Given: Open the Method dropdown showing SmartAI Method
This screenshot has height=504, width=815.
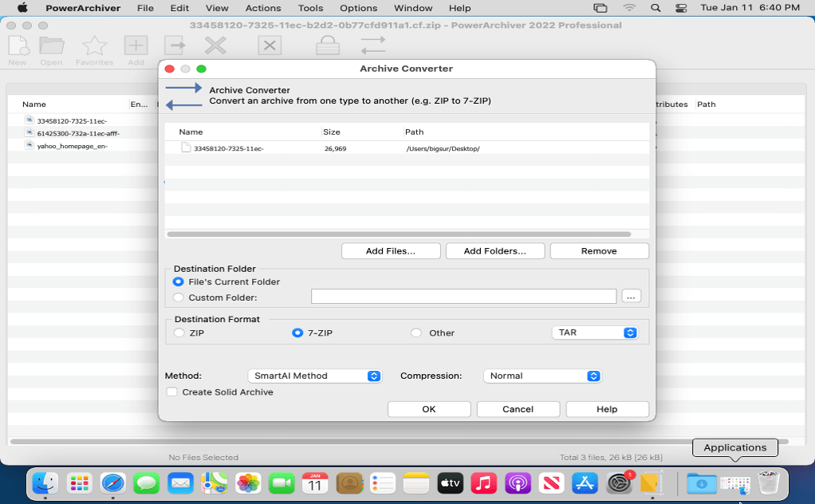Looking at the screenshot, I should (x=314, y=376).
